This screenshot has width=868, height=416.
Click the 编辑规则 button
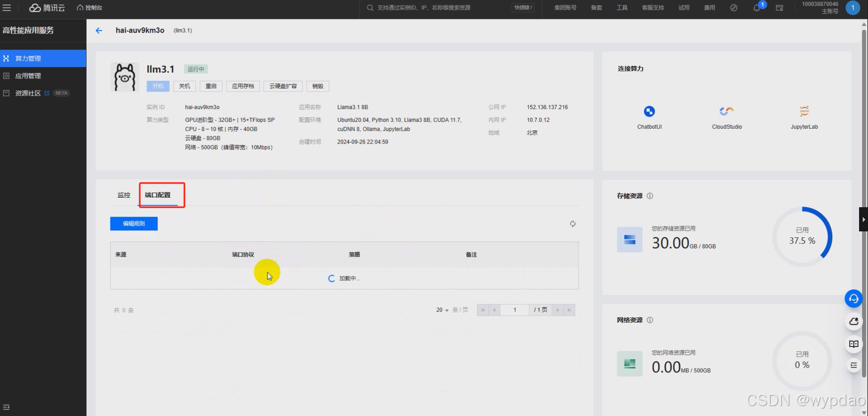click(134, 224)
